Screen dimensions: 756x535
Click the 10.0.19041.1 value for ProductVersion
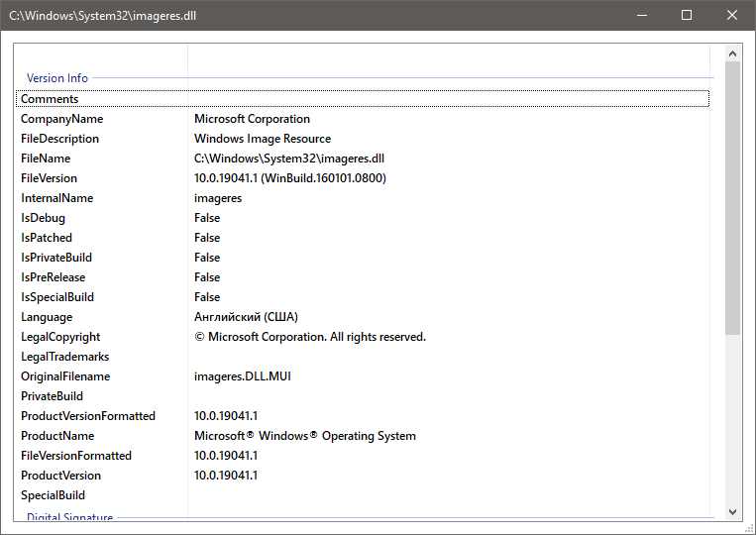226,475
